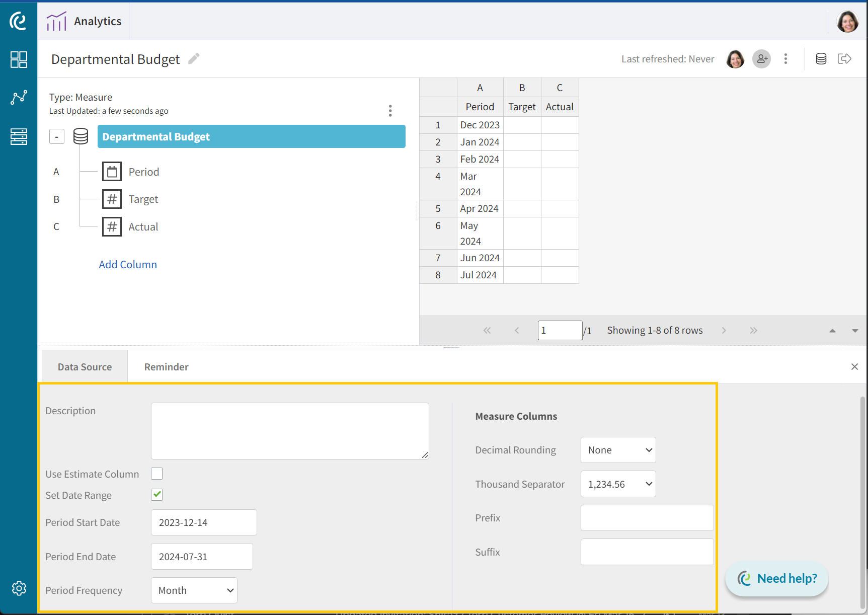Click the number icon next to Actual
The height and width of the screenshot is (615, 868).
pos(112,226)
